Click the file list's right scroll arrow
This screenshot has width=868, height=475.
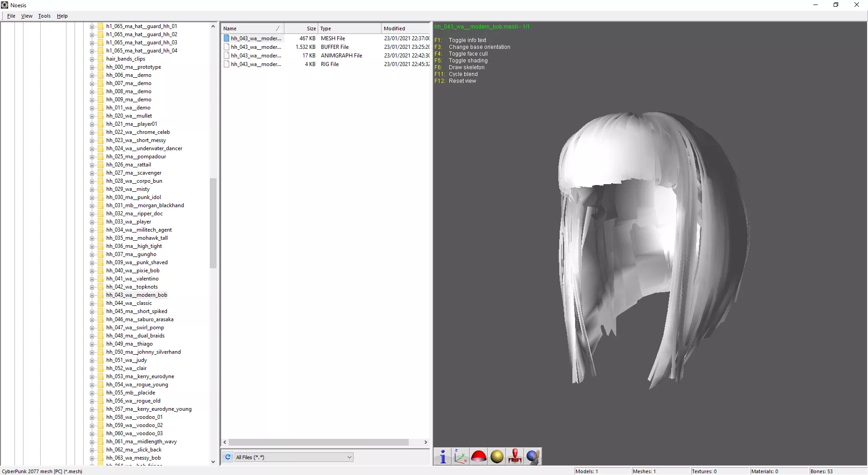(x=425, y=442)
